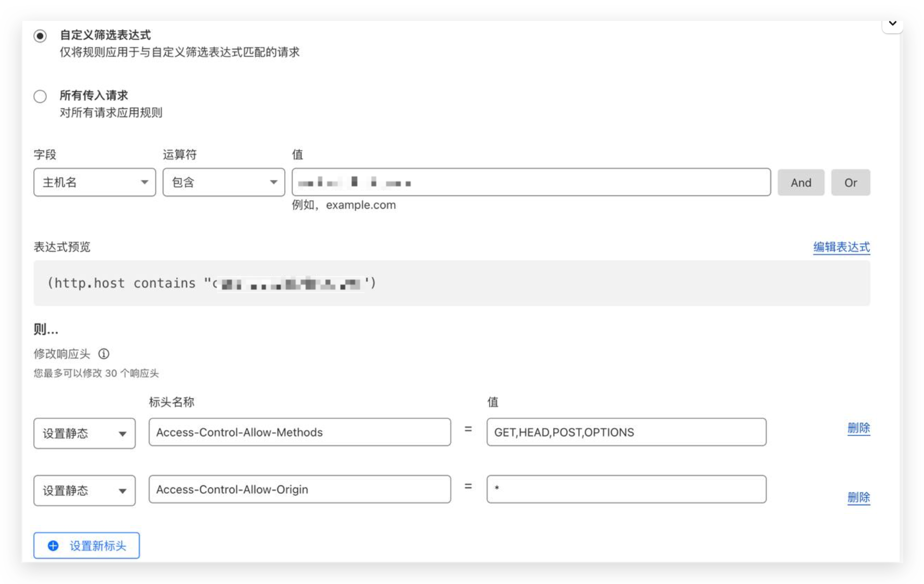The image size is (924, 584).
Task: Open the 主机名 field dropdown
Action: point(94,182)
